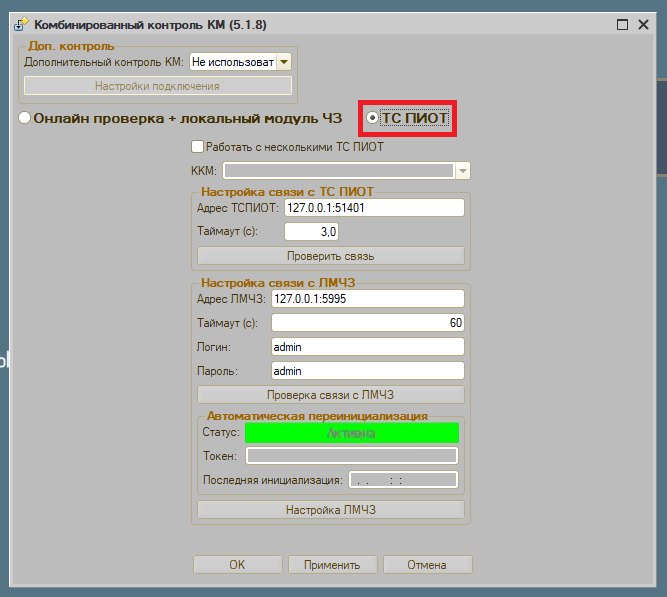Click the Токен field

coord(352,456)
